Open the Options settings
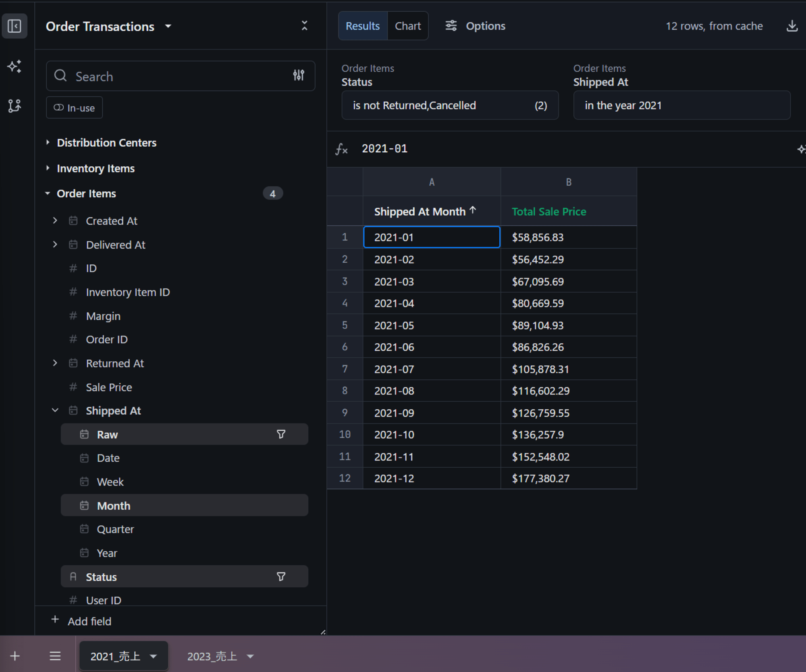Screen dimensions: 806x672 [x=476, y=26]
